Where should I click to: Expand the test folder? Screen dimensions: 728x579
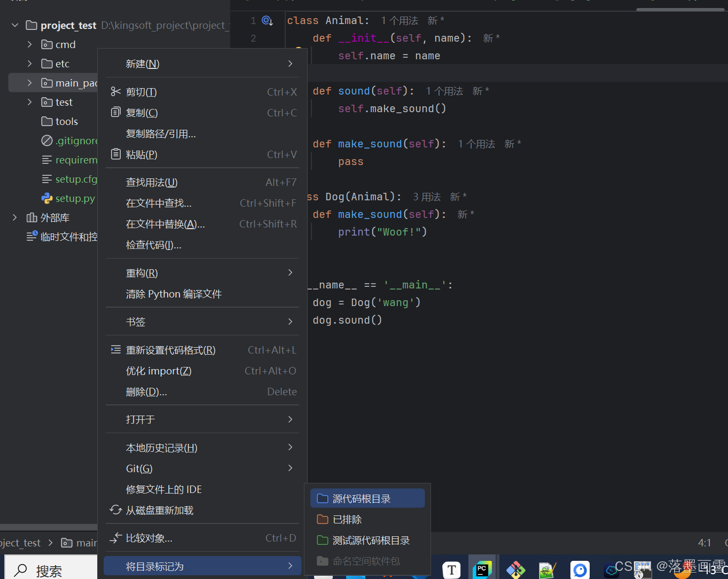point(30,102)
